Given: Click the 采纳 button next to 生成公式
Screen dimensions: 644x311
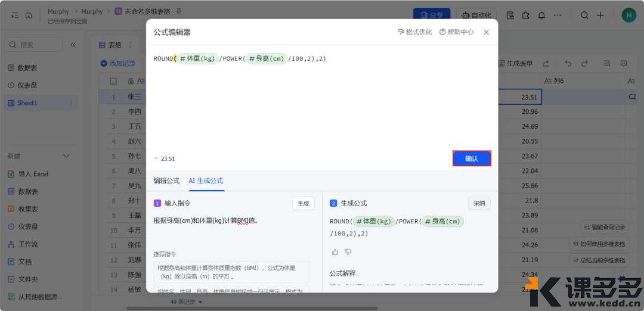Looking at the screenshot, I should 479,204.
